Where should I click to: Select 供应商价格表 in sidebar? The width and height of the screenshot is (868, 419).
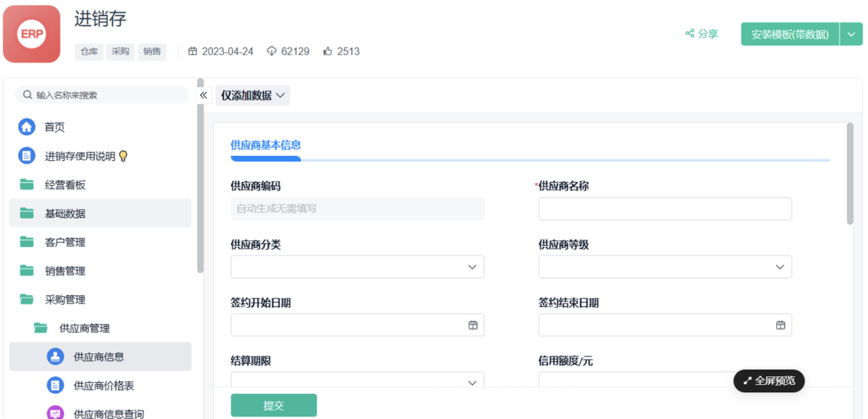[101, 386]
